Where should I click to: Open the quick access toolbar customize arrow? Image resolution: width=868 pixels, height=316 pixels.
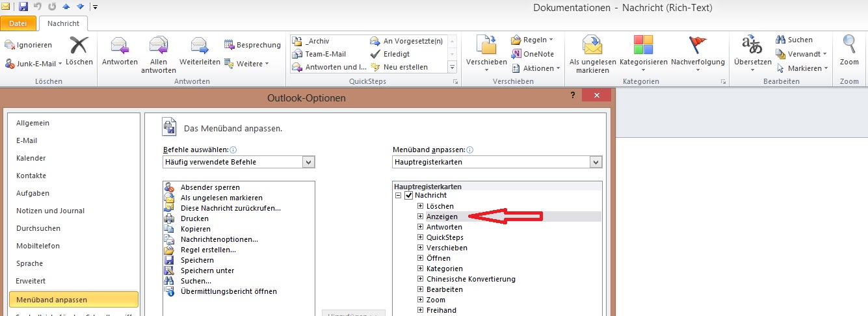(x=95, y=7)
